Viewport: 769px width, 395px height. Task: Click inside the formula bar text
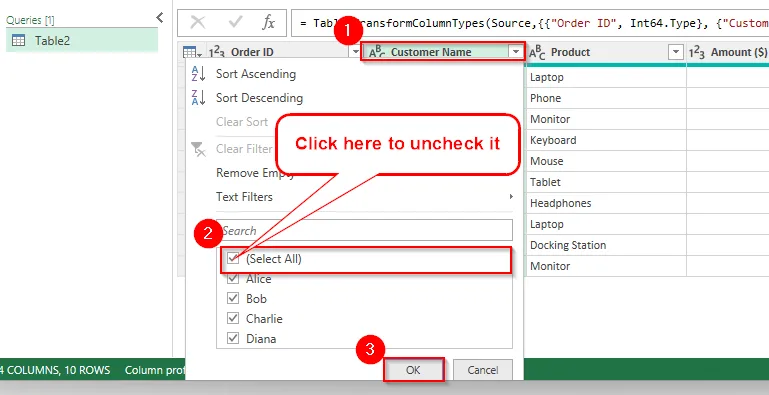pyautogui.click(x=530, y=23)
